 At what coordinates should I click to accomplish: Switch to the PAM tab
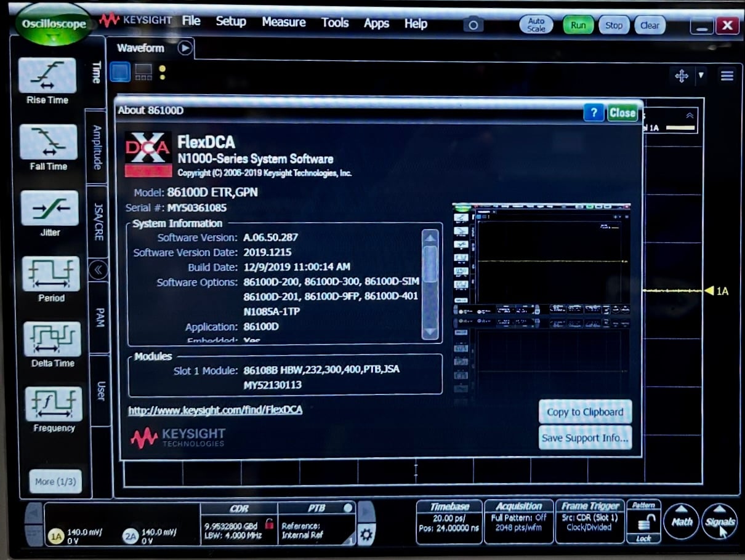100,318
